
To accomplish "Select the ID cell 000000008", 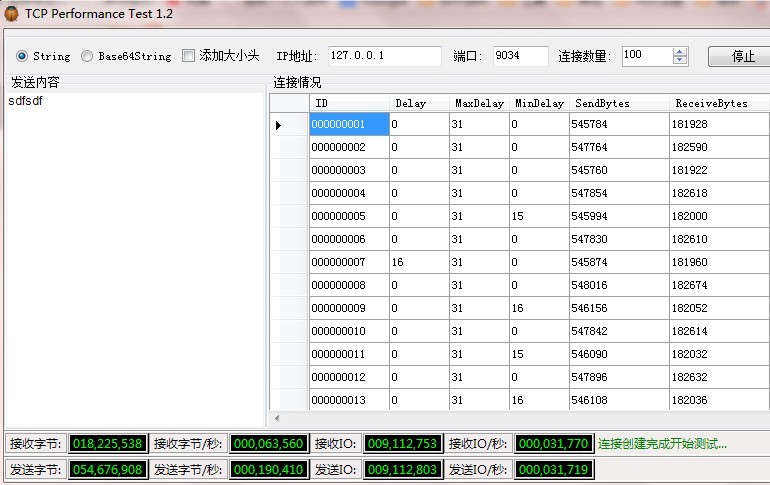I will [349, 285].
